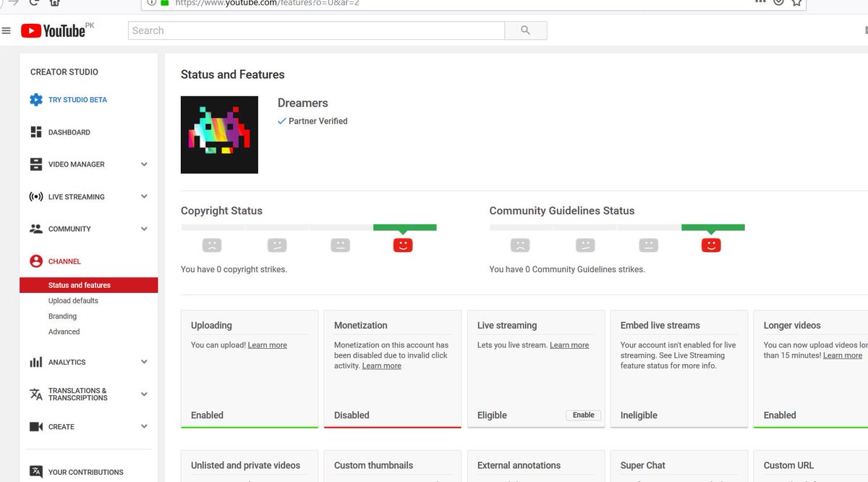Click the Create camera icon

click(x=36, y=426)
